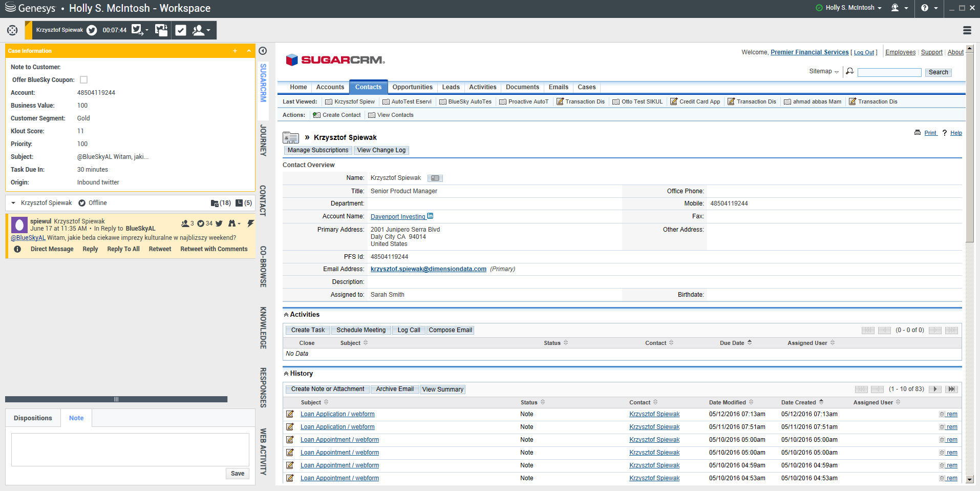This screenshot has height=491, width=980.
Task: Open the @BlueSkyAL mention link
Action: coord(28,238)
